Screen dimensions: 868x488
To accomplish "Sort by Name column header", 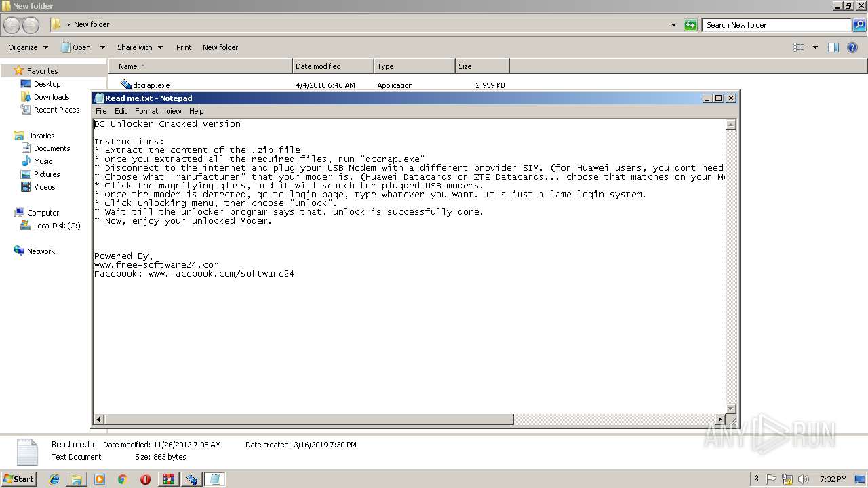I will (x=200, y=66).
